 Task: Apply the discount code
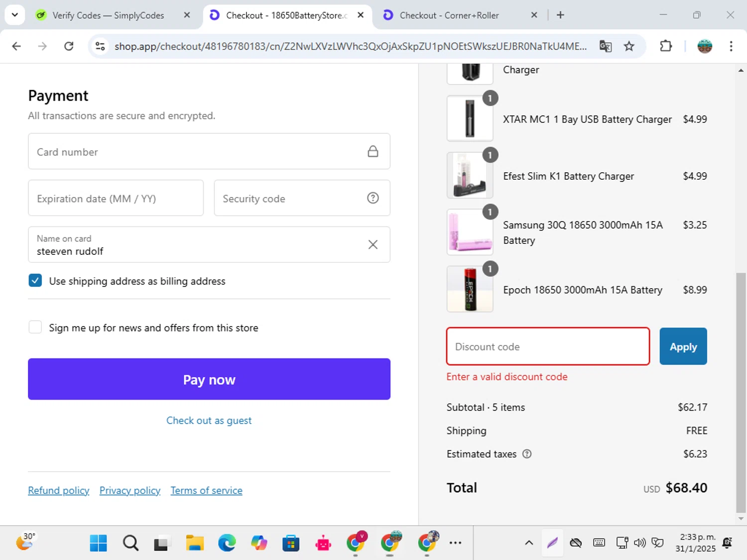[x=683, y=346]
